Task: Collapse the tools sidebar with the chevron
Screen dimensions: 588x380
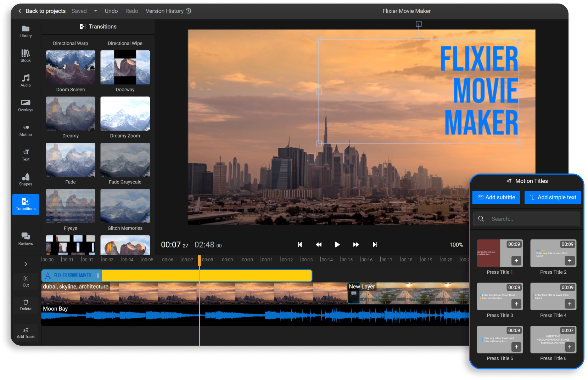Action: pyautogui.click(x=25, y=264)
